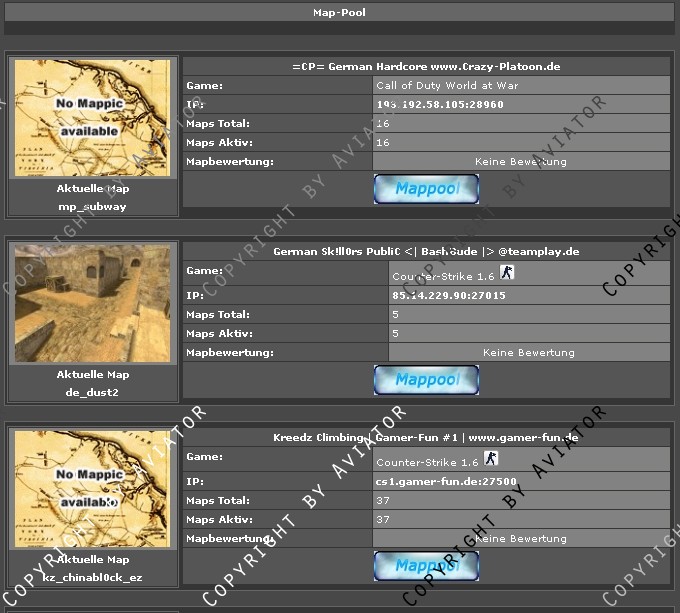Click the =CP= German Hardcore server title
The image size is (680, 613).
tap(426, 66)
